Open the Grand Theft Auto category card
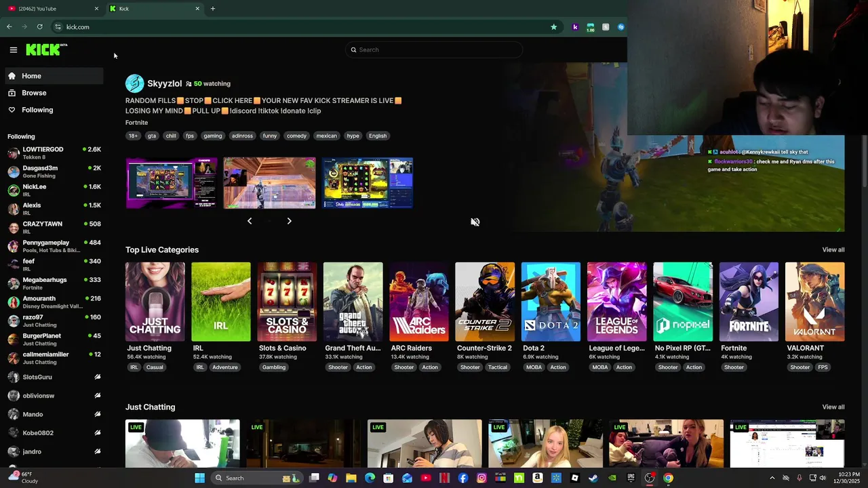 (353, 302)
